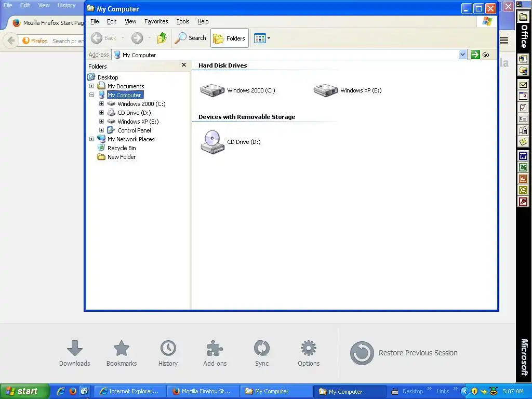Click the Go button next to Address
This screenshot has width=532, height=399.
480,55
